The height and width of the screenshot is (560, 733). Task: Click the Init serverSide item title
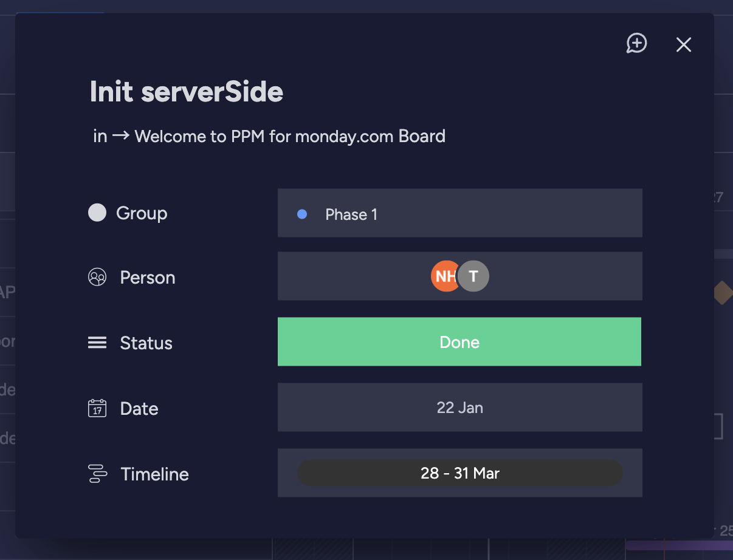[187, 92]
